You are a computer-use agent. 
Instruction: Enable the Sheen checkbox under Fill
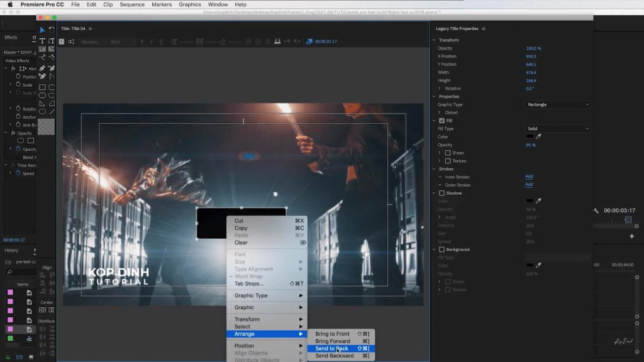coord(448,153)
